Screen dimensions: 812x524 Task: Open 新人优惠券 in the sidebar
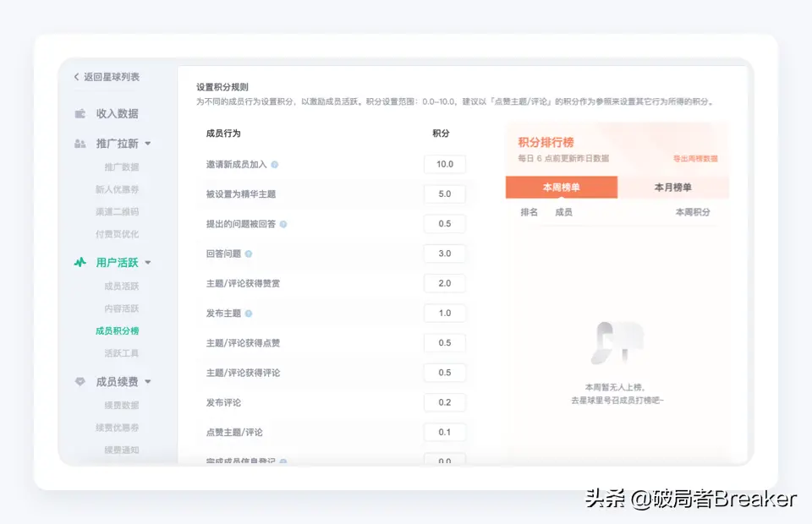pos(117,189)
